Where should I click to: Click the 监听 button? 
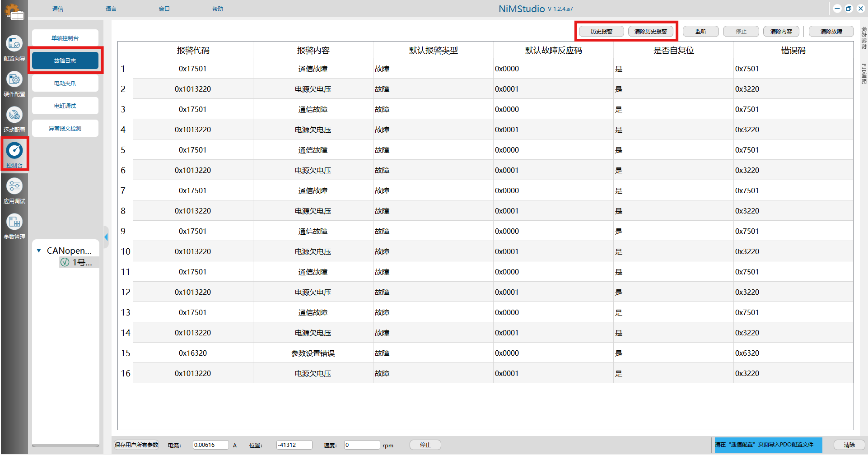[701, 31]
